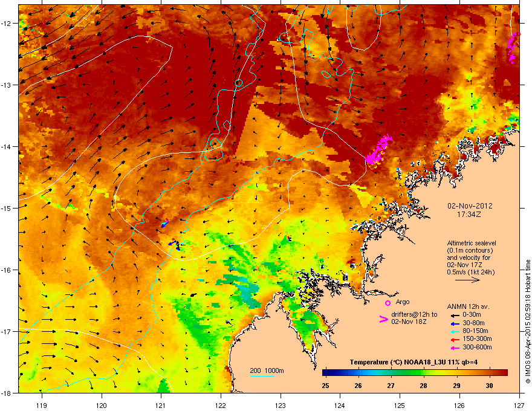Click the time label '17:34Z'
532x411 pixels.
point(469,215)
